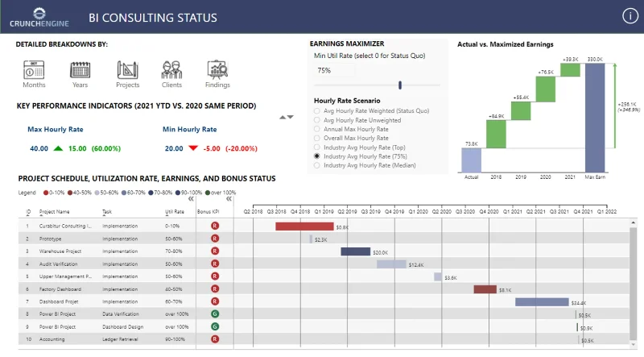Collapse columns with chevron left of Bonus KPI
The image size is (644, 357).
pyautogui.click(x=191, y=199)
